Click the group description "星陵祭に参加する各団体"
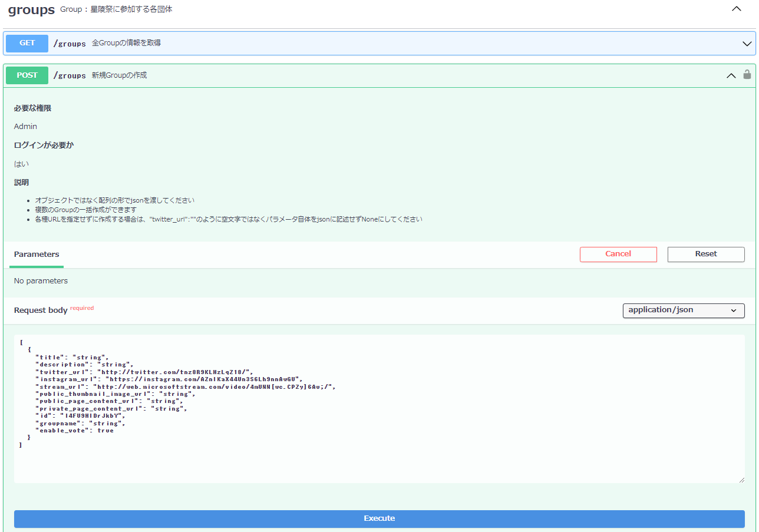The height and width of the screenshot is (532, 759). click(x=131, y=9)
